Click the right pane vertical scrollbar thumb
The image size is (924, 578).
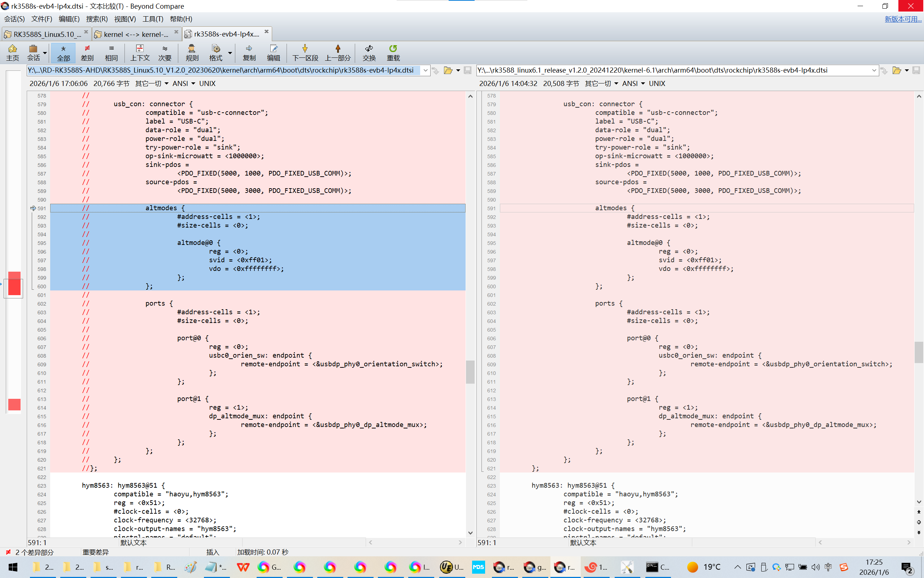919,352
